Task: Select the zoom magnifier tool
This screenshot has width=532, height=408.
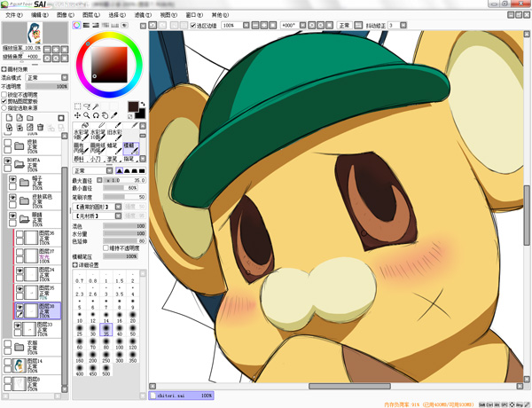Action: coord(87,115)
